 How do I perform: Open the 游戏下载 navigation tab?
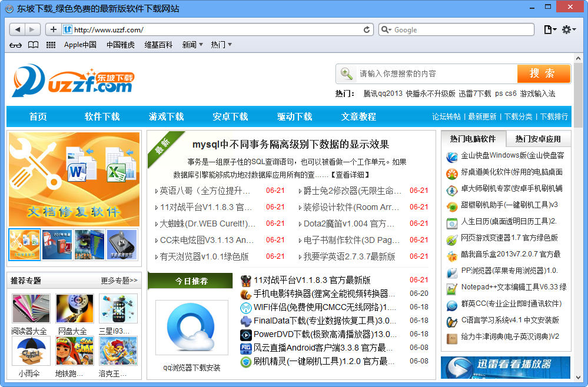166,117
